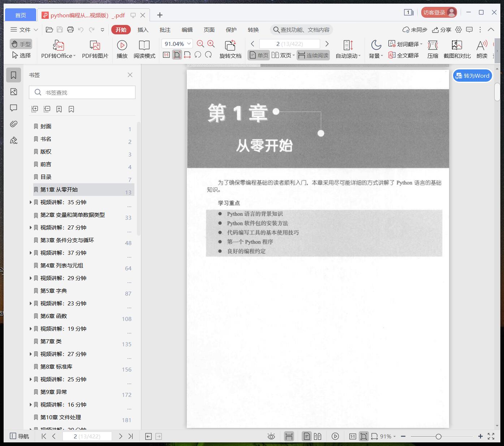Click the bookmark search field

(82, 93)
